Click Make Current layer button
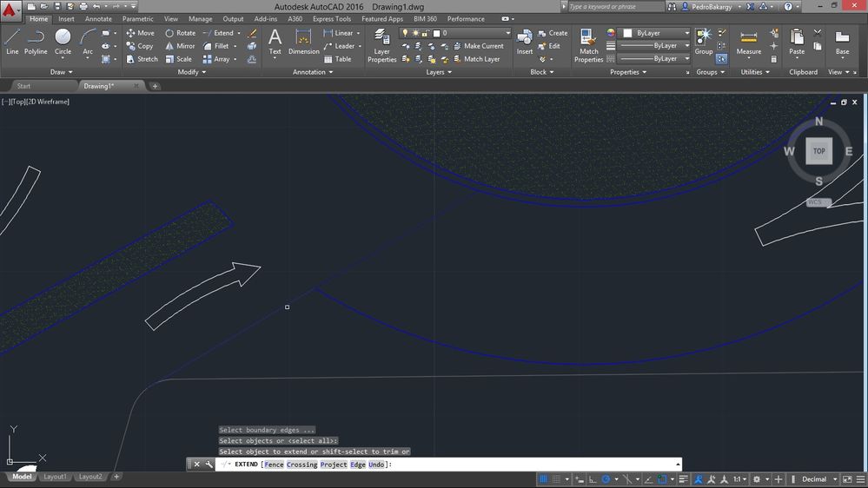The image size is (868, 488). pyautogui.click(x=479, y=46)
